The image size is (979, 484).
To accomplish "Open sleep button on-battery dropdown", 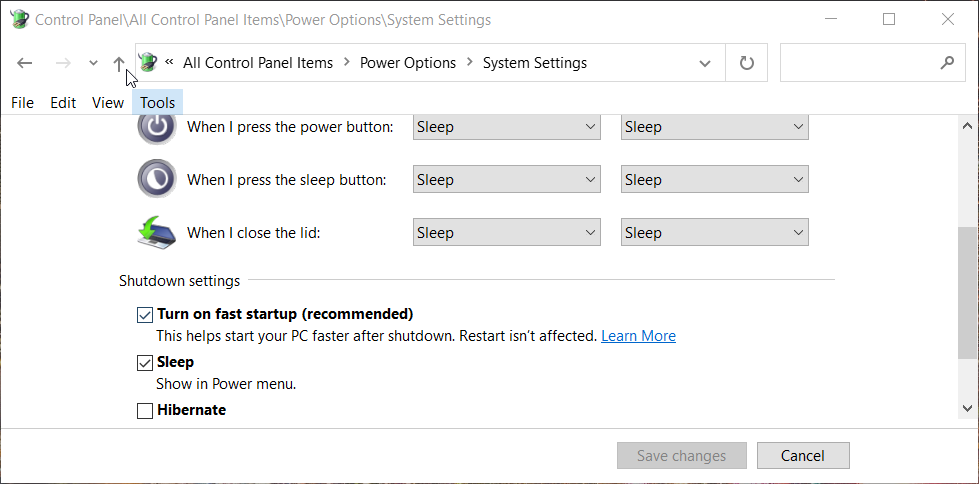I will (x=506, y=179).
